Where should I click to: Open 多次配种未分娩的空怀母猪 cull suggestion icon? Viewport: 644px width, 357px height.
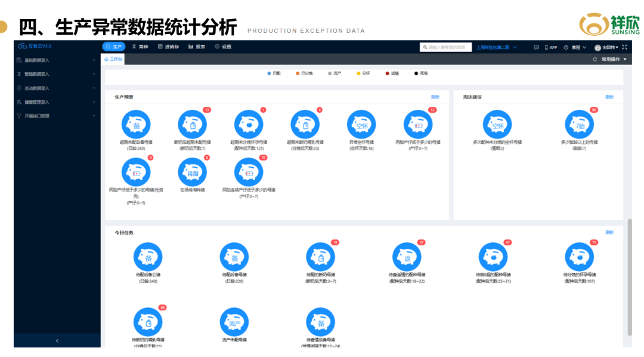coord(497,124)
